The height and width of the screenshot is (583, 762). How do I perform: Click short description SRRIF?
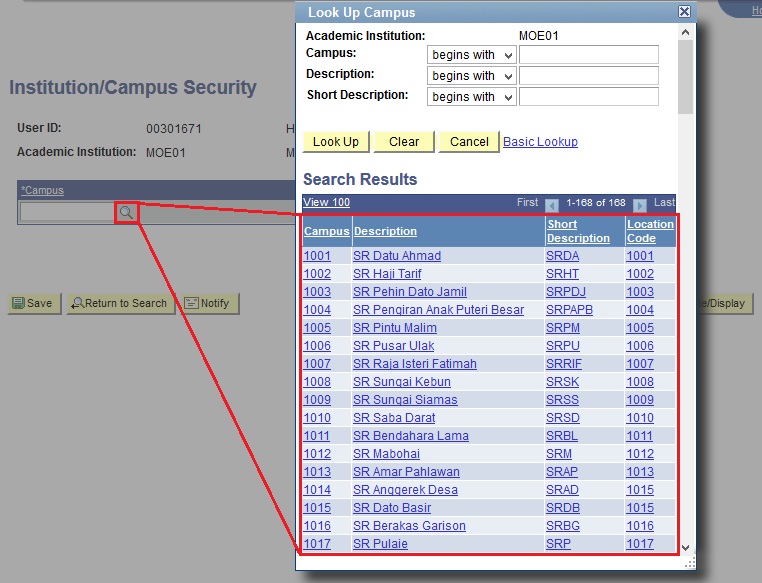pos(564,364)
